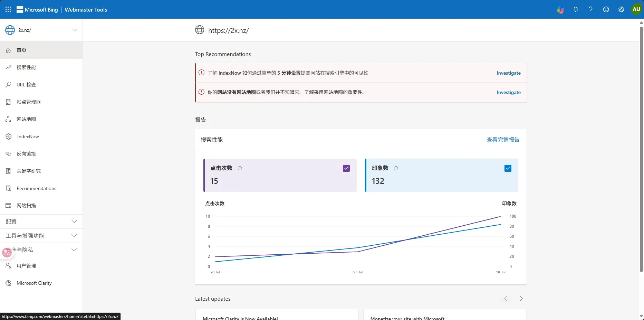
Task: Click Investigate for the IndexNow recommendation
Action: pos(508,73)
